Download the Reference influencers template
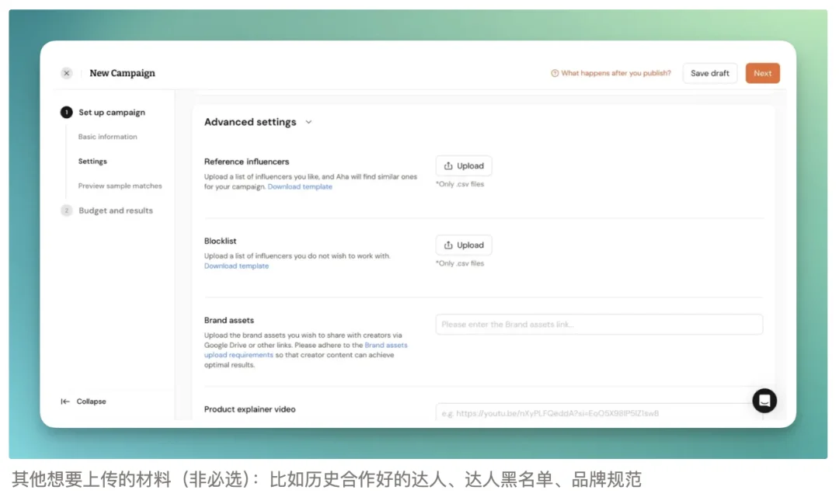The width and height of the screenshot is (839, 504). (x=300, y=186)
